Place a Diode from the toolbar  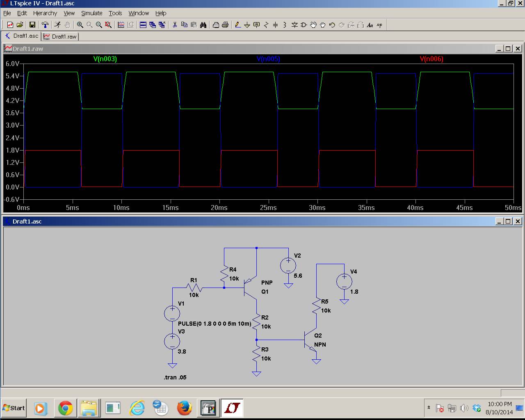[294, 25]
